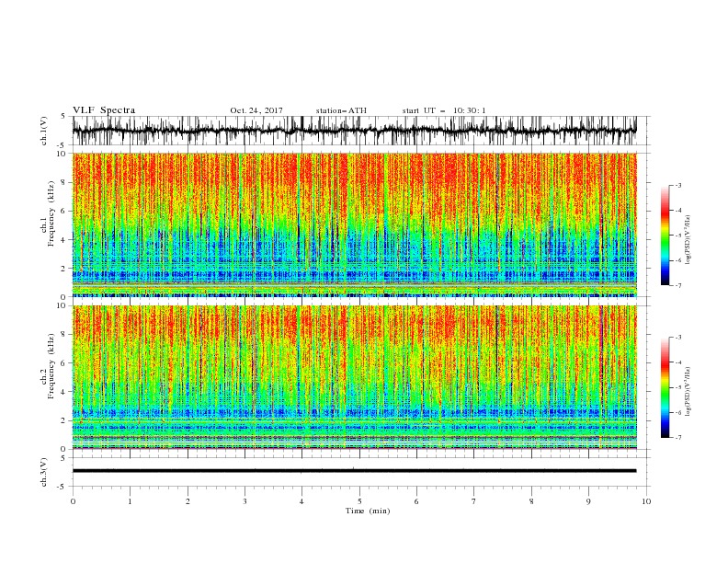This screenshot has width=728, height=563.
Task: Click the time axis tick '0'
Action: click(x=73, y=501)
